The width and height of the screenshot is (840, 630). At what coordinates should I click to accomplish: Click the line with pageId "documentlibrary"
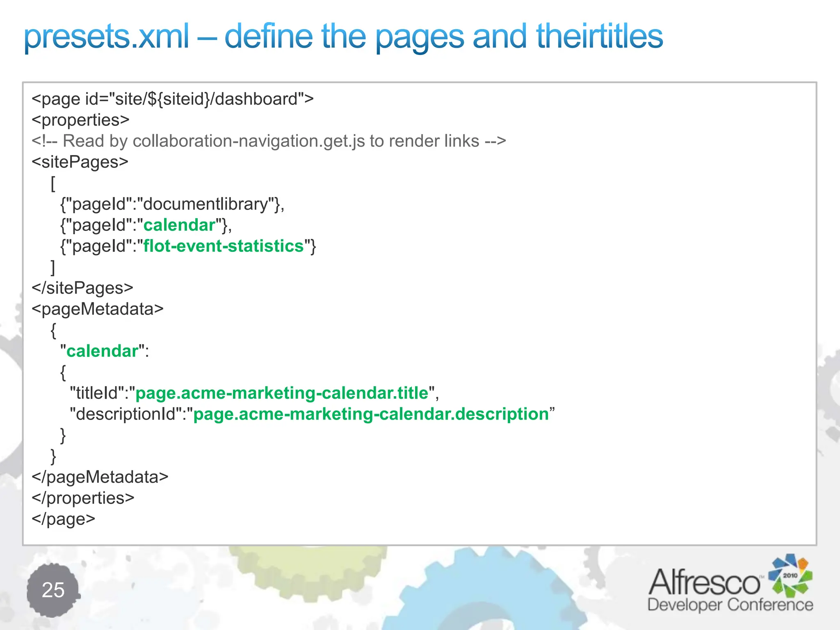(172, 204)
